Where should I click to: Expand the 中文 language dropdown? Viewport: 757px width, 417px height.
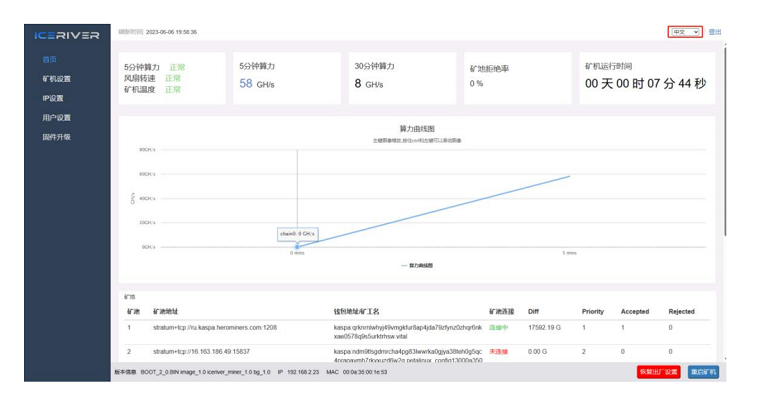(685, 32)
